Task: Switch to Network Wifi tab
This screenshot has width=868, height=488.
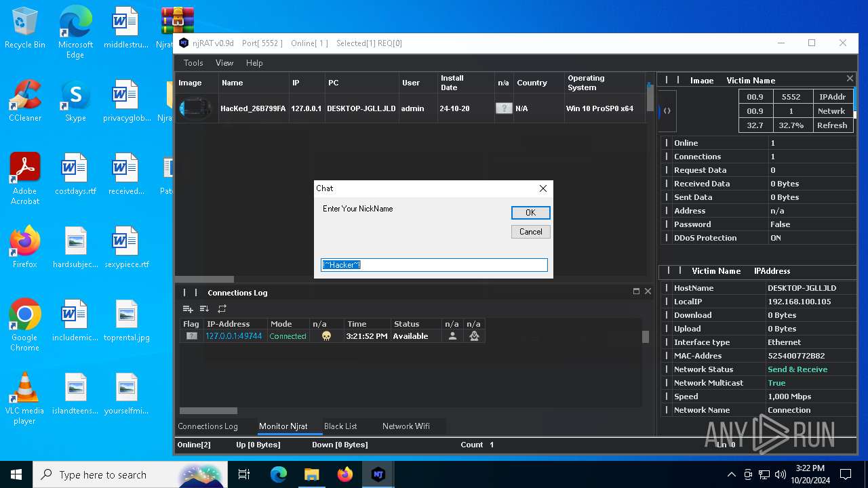Action: coord(406,426)
